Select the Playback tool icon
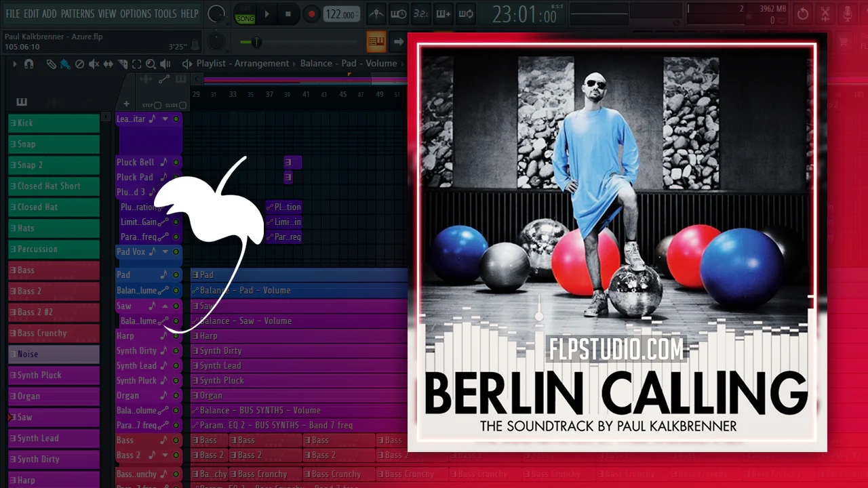 click(x=166, y=64)
